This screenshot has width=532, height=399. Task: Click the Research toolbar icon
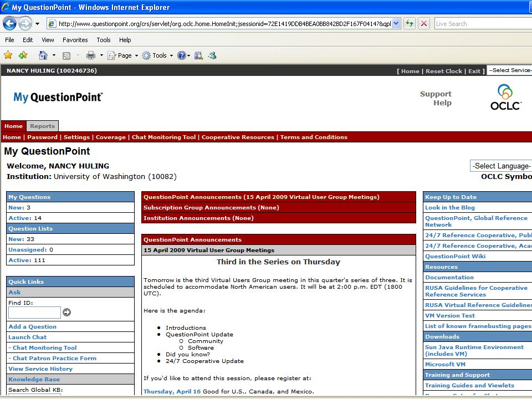(x=198, y=55)
